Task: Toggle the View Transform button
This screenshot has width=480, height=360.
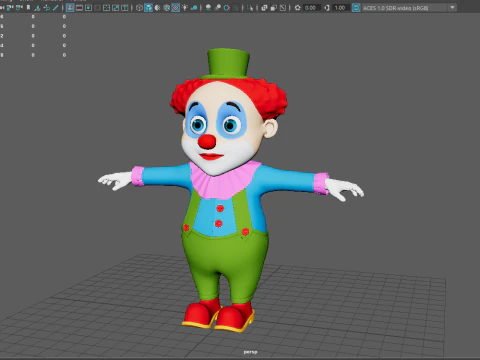Action: coord(356,8)
